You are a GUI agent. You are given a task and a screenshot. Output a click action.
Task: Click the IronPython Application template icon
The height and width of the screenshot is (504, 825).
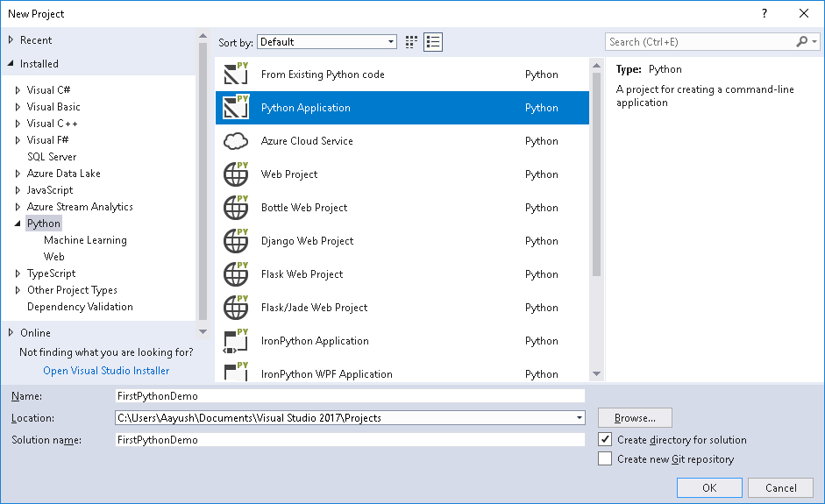point(236,341)
